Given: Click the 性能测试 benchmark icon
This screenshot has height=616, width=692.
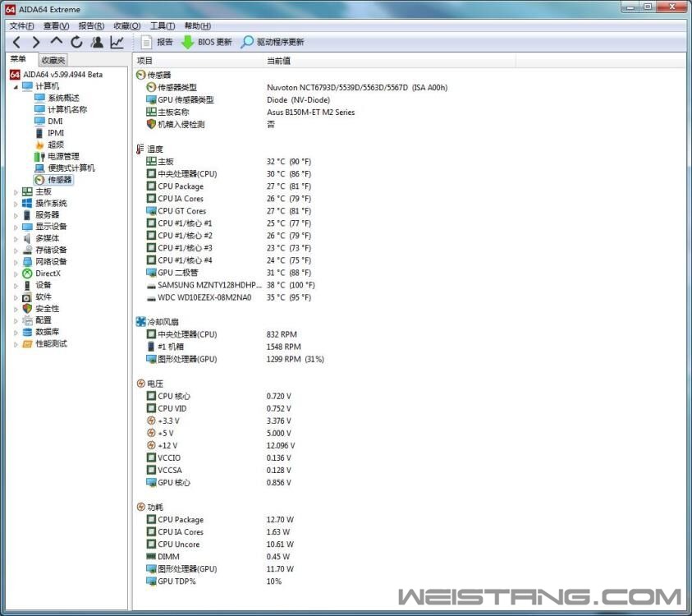Looking at the screenshot, I should pos(27,343).
